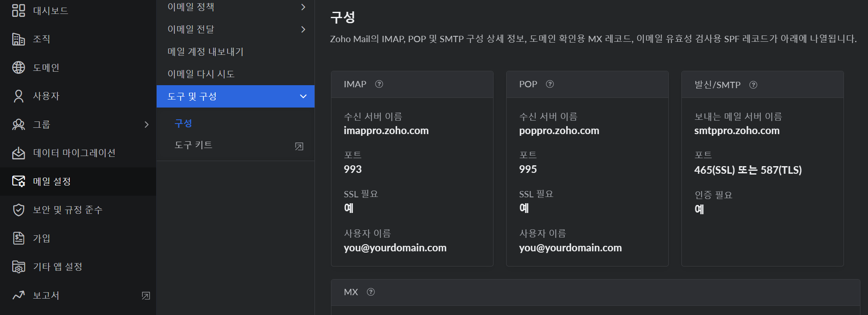The height and width of the screenshot is (315, 868).
Task: Click the 대시보드 dashboard icon
Action: click(x=19, y=11)
